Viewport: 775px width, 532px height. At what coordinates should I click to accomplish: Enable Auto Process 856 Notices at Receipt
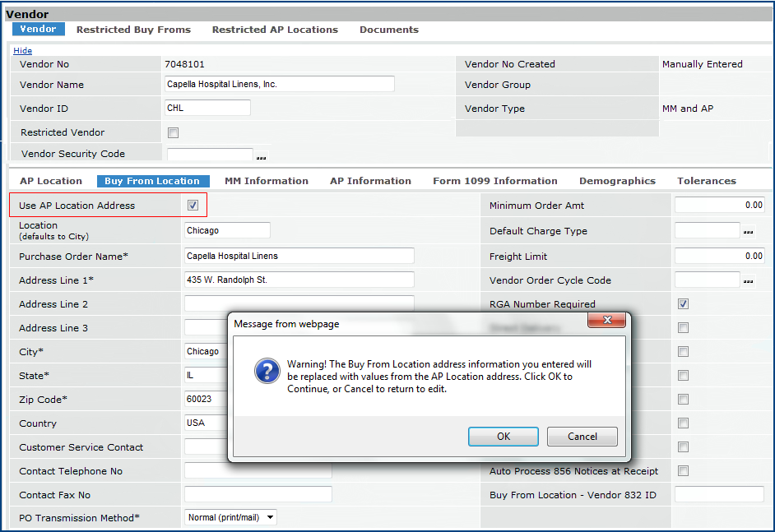tap(683, 471)
